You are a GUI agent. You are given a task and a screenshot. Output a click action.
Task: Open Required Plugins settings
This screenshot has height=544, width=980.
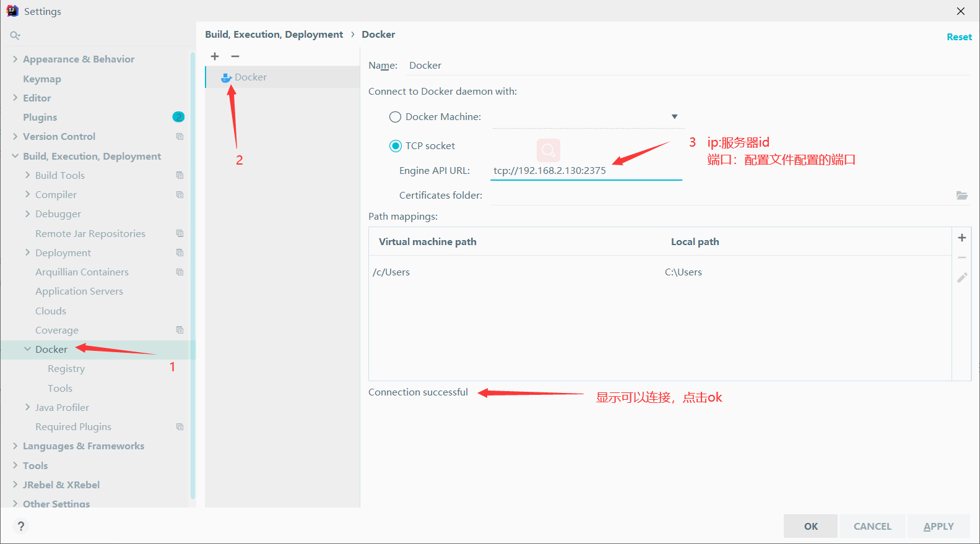[x=73, y=426]
